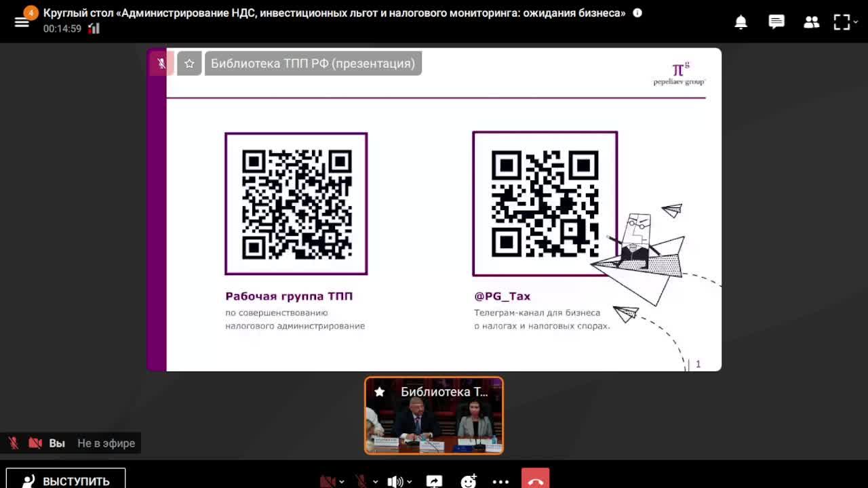Toggle fullscreen mode
The width and height of the screenshot is (868, 488).
842,22
